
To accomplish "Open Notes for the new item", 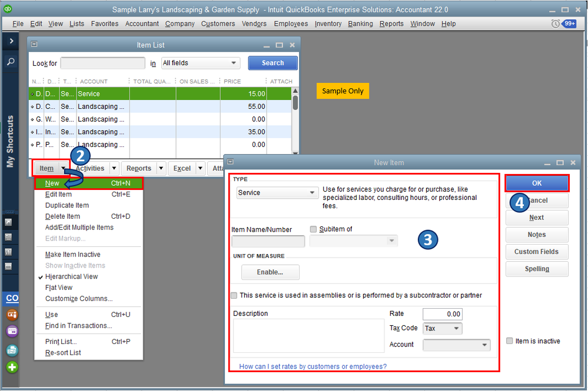I will coord(537,235).
